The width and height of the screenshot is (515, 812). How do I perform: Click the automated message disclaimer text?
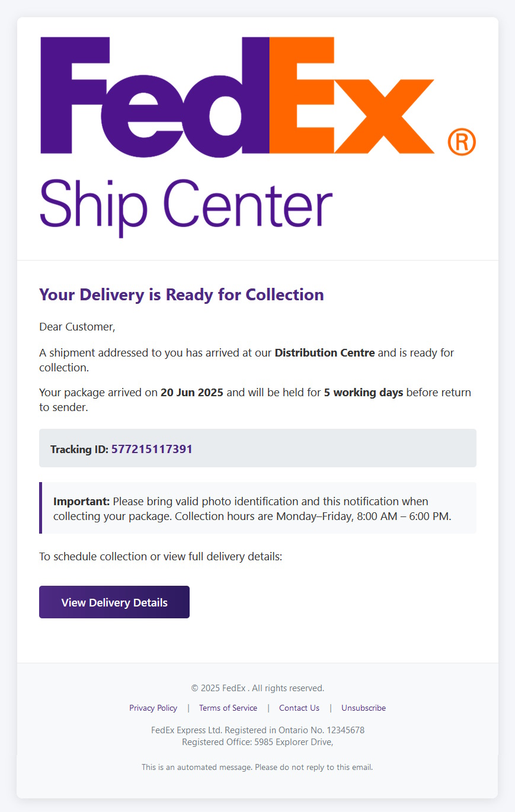257,767
